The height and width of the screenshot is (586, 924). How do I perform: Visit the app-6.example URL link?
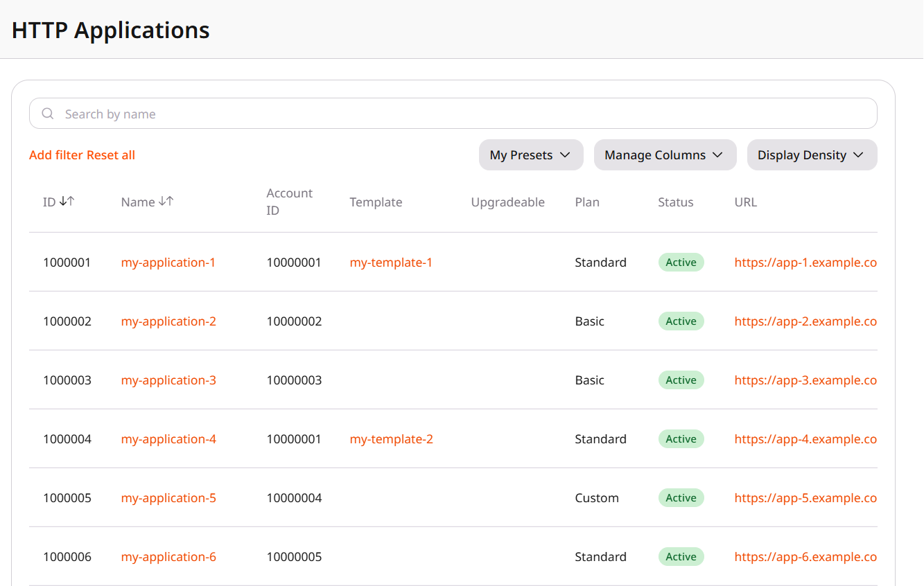click(805, 557)
